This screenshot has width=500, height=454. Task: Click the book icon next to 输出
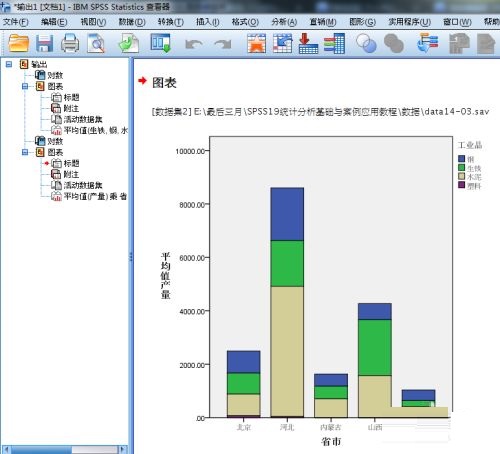pos(24,64)
